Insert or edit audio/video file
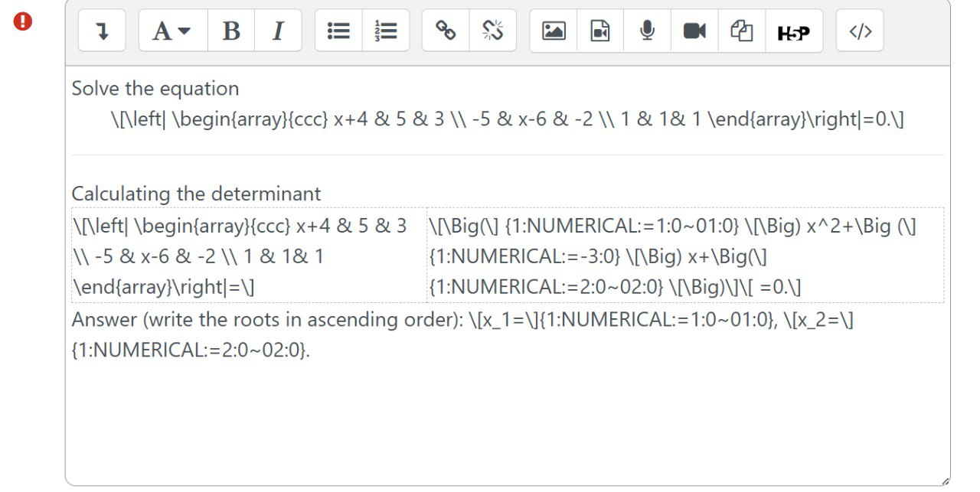 (x=600, y=31)
